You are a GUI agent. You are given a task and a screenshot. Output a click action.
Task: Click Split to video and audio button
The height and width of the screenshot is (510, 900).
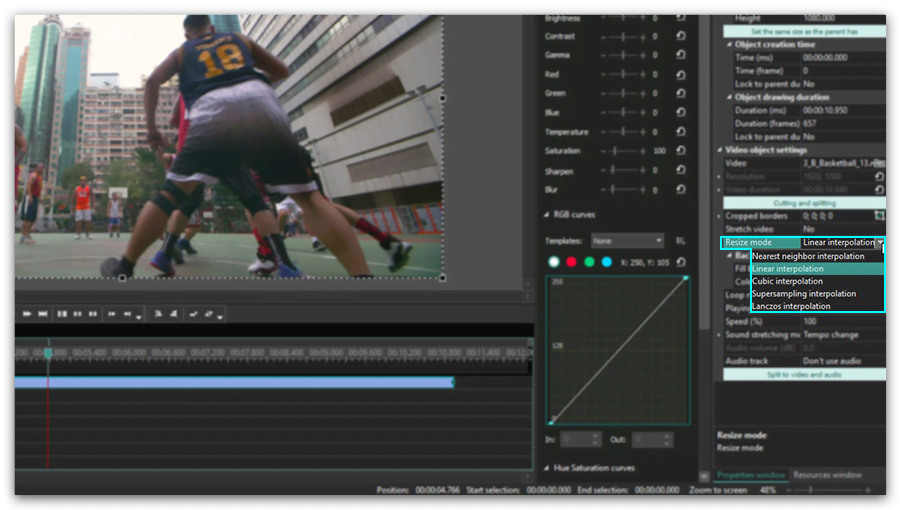(804, 375)
